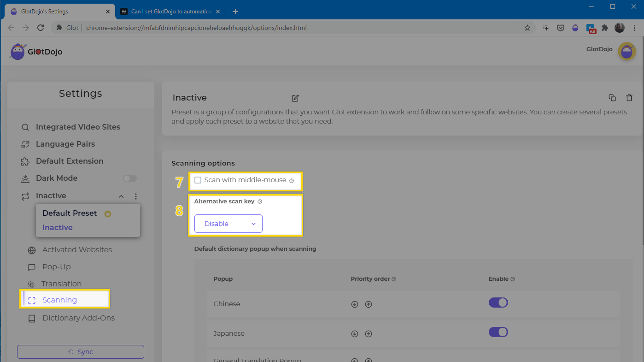644x362 pixels.
Task: Open the three-dot menu beside Inactive
Action: pyautogui.click(x=136, y=196)
